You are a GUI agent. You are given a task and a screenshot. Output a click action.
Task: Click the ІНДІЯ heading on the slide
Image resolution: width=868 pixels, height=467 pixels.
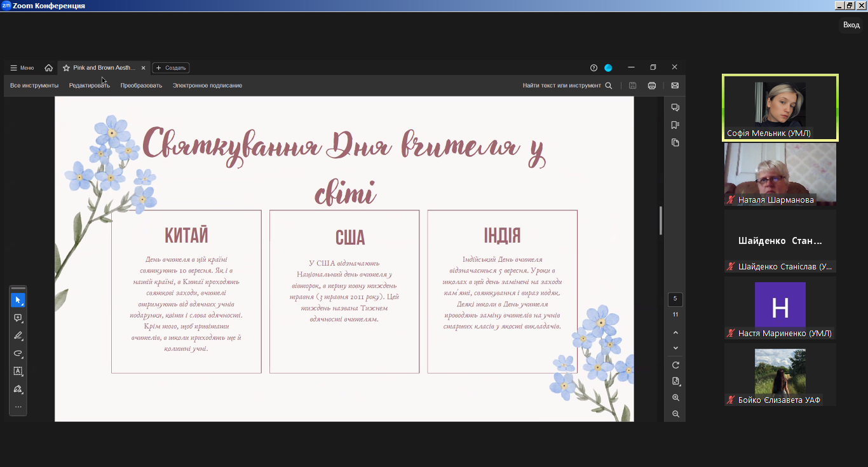click(x=502, y=236)
